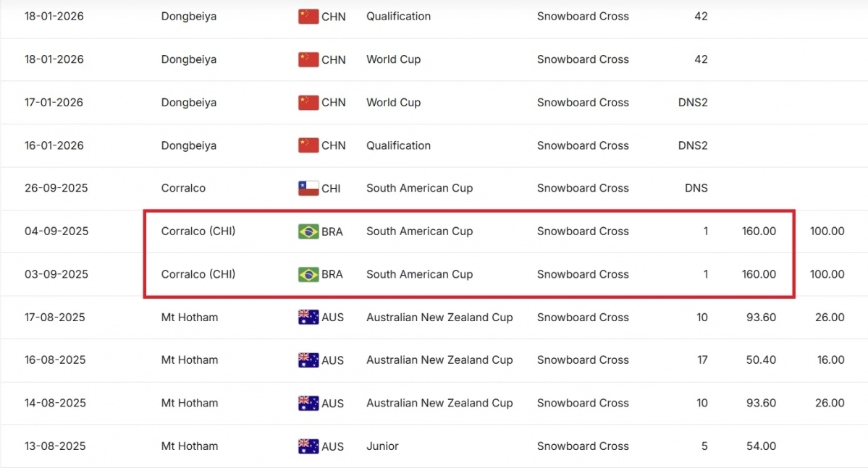Click Brazil flag in 03-09-2025 row
The image size is (868, 468).
coord(308,275)
